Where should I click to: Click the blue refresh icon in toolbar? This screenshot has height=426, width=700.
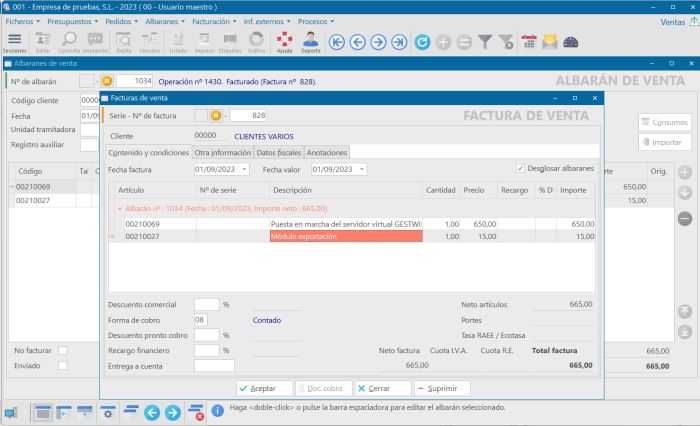pos(423,42)
